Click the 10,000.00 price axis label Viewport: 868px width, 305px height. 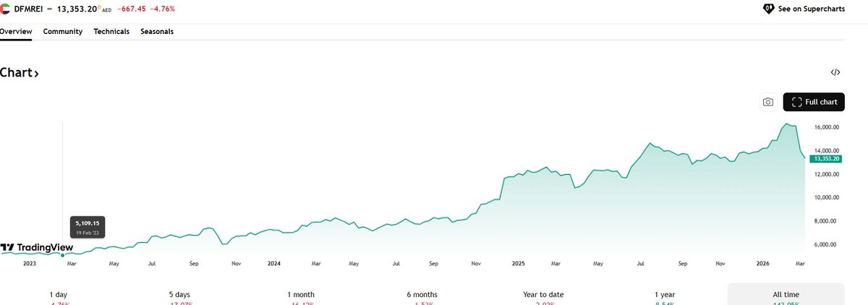826,197
